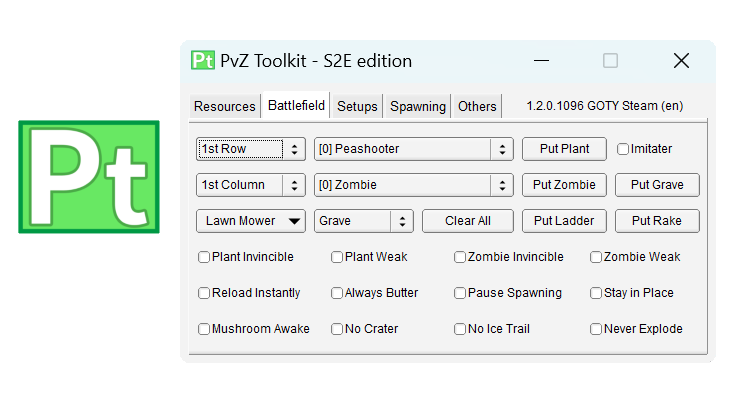Tick the Never Explode checkbox
Screen dimensions: 738x408
tap(596, 329)
